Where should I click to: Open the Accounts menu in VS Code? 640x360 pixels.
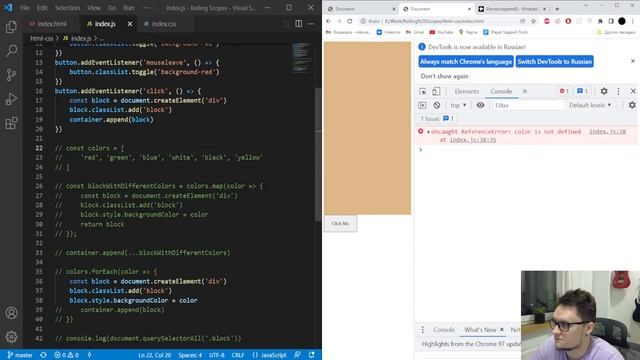[11, 313]
